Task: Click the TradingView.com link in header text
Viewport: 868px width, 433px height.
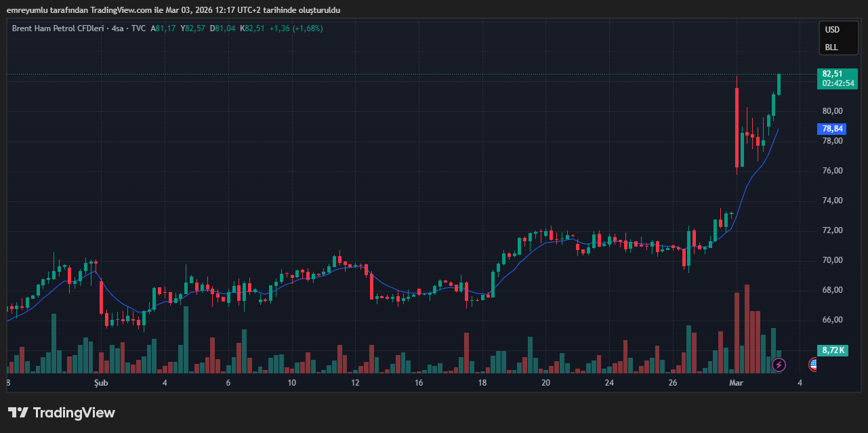Action: tap(119, 10)
